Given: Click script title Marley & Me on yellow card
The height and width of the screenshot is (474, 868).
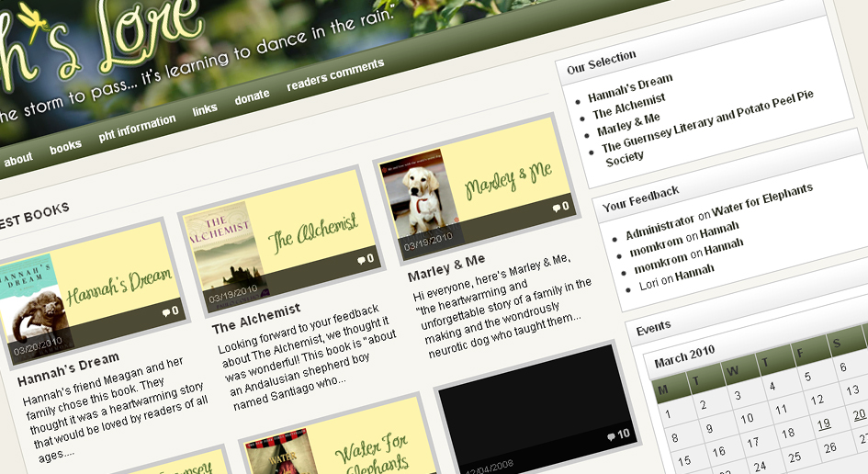Looking at the screenshot, I should (508, 179).
